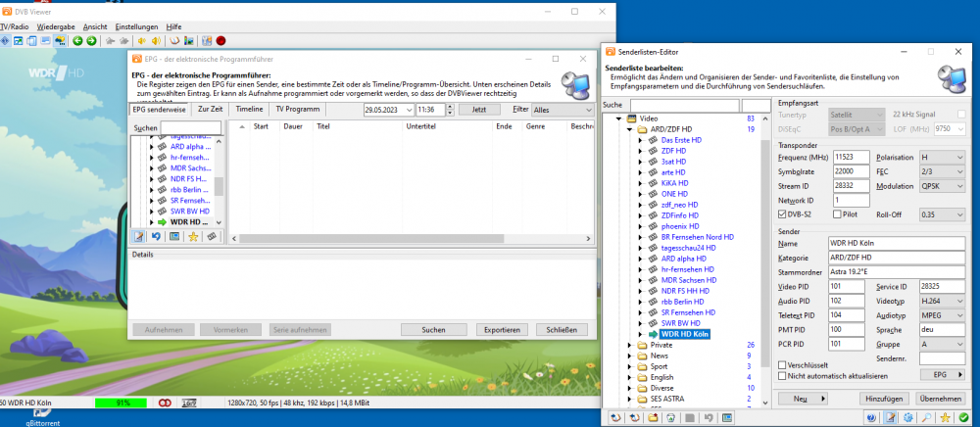Click the blue help icon in Senderlisten-Editor

click(x=871, y=418)
